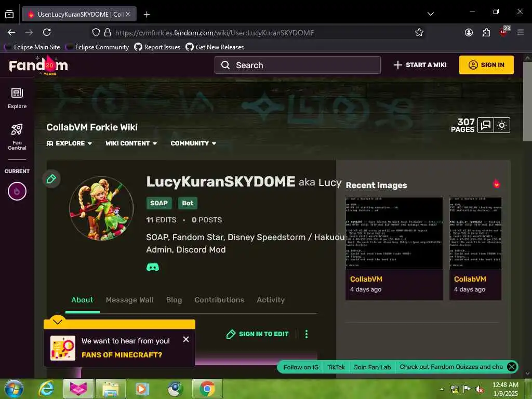Click the Fandom logo

pyautogui.click(x=38, y=65)
